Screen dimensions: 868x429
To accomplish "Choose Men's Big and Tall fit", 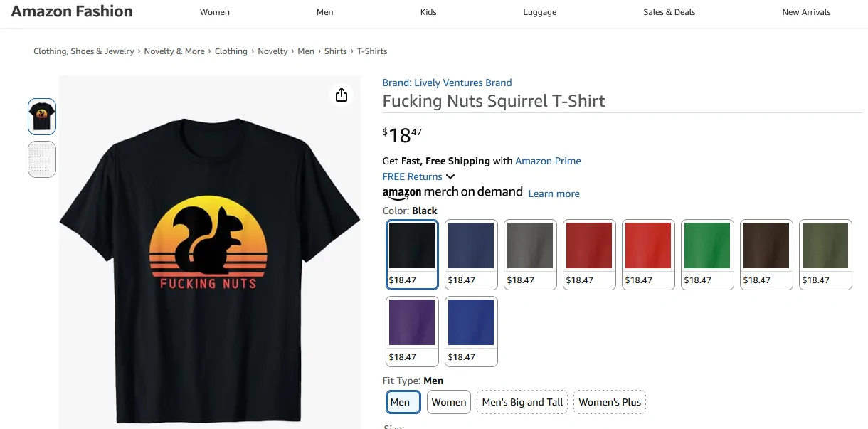I will click(x=522, y=402).
